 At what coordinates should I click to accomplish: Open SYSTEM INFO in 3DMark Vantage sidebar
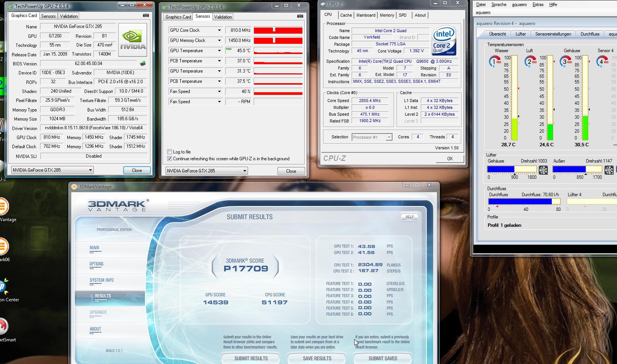pyautogui.click(x=102, y=280)
